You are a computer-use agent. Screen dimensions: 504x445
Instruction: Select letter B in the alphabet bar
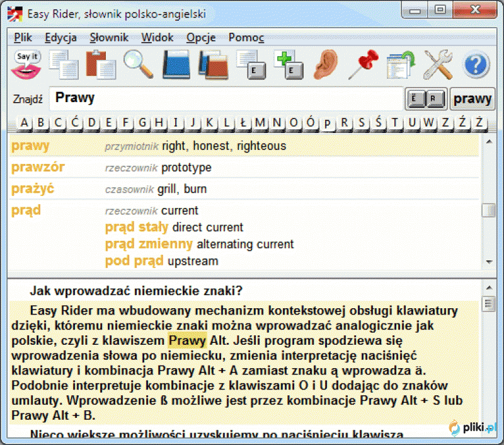click(x=41, y=123)
